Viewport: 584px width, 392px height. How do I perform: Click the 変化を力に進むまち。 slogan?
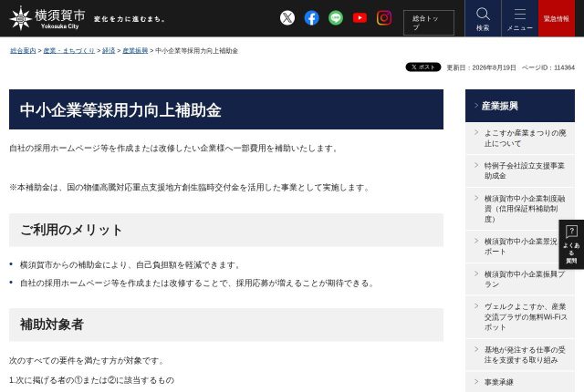pos(130,19)
